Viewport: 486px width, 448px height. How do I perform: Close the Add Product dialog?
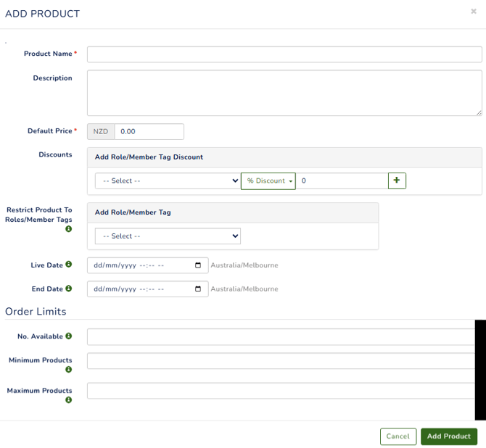474,12
